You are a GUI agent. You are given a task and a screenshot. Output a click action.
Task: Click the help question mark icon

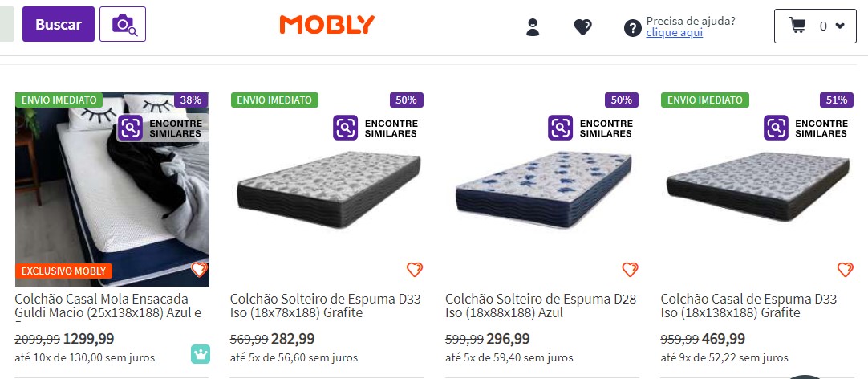632,28
